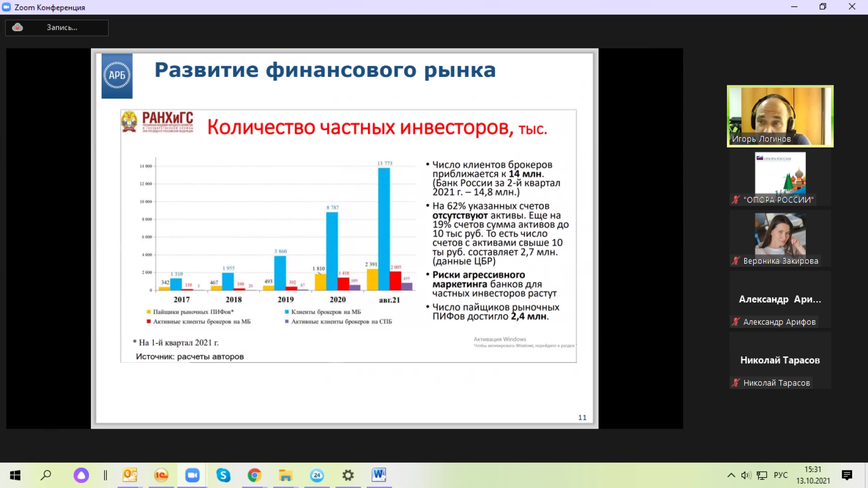Open the purple Alice assistant icon

tap(81, 475)
